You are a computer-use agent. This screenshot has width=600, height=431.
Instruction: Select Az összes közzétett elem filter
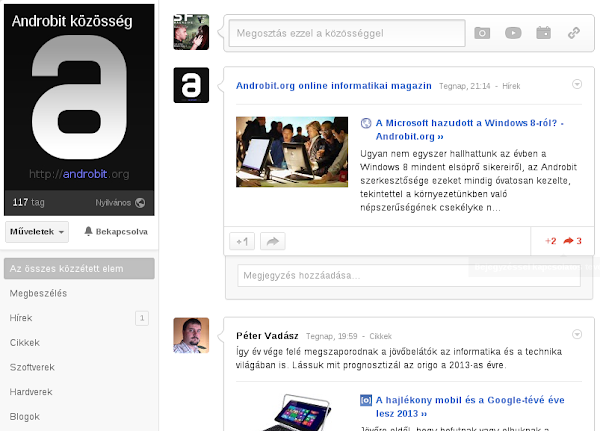point(79,269)
